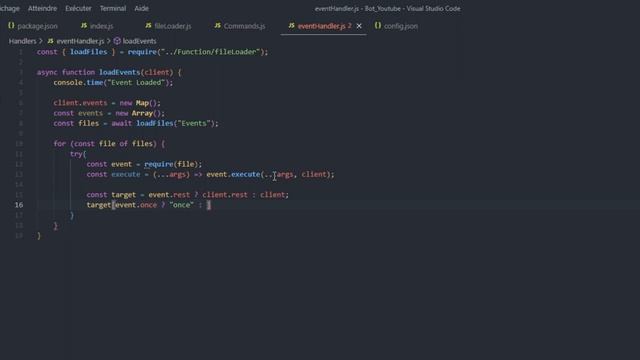Image resolution: width=640 pixels, height=360 pixels.
Task: Open the Atteindre menu
Action: [42, 8]
